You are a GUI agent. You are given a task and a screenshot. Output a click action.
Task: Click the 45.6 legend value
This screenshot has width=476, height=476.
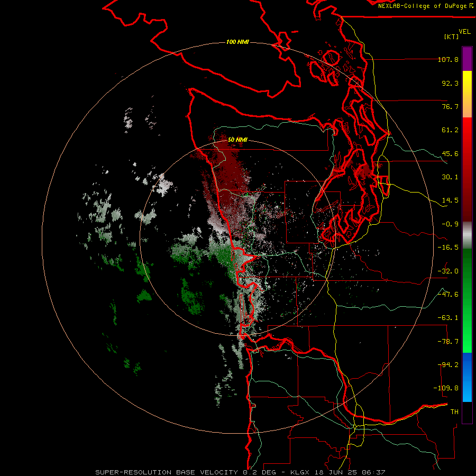[450, 153]
